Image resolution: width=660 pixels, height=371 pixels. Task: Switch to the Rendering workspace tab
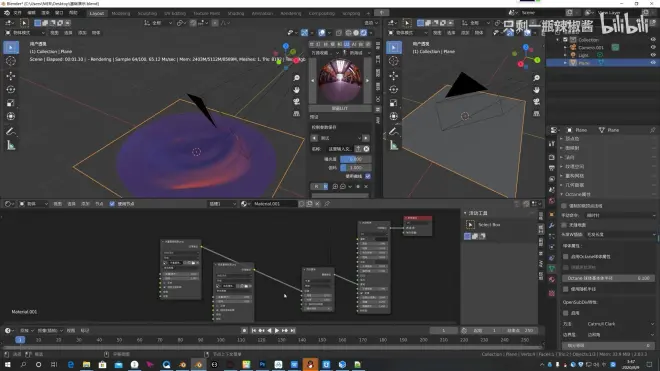291,13
